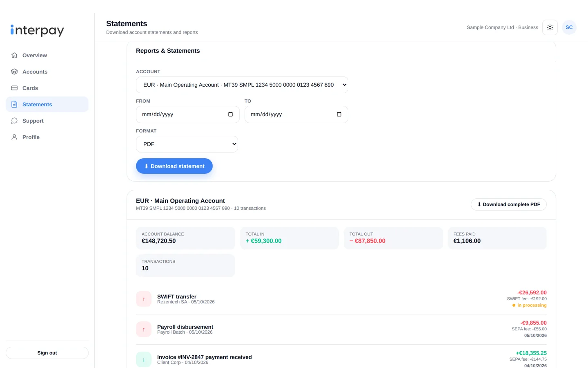The height and width of the screenshot is (368, 588).
Task: Click the Accounts layers icon
Action: 14,72
